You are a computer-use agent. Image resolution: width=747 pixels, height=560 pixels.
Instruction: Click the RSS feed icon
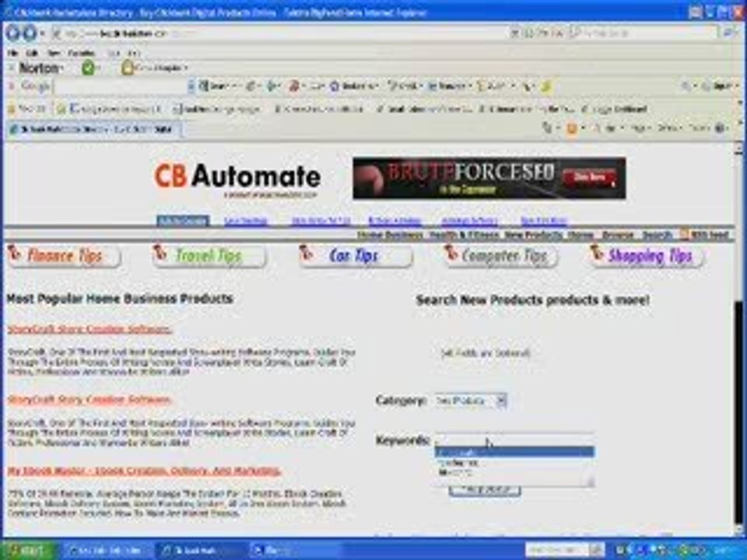click(x=684, y=235)
